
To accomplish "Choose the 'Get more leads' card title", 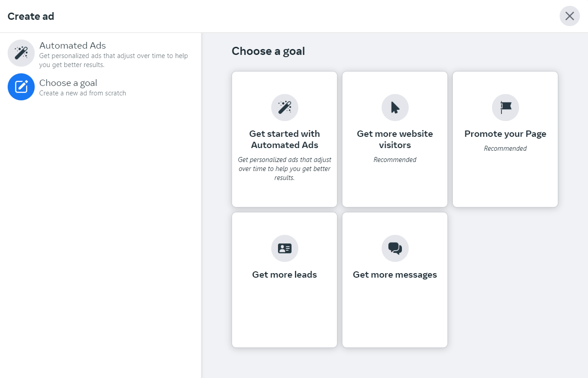I will [x=284, y=274].
